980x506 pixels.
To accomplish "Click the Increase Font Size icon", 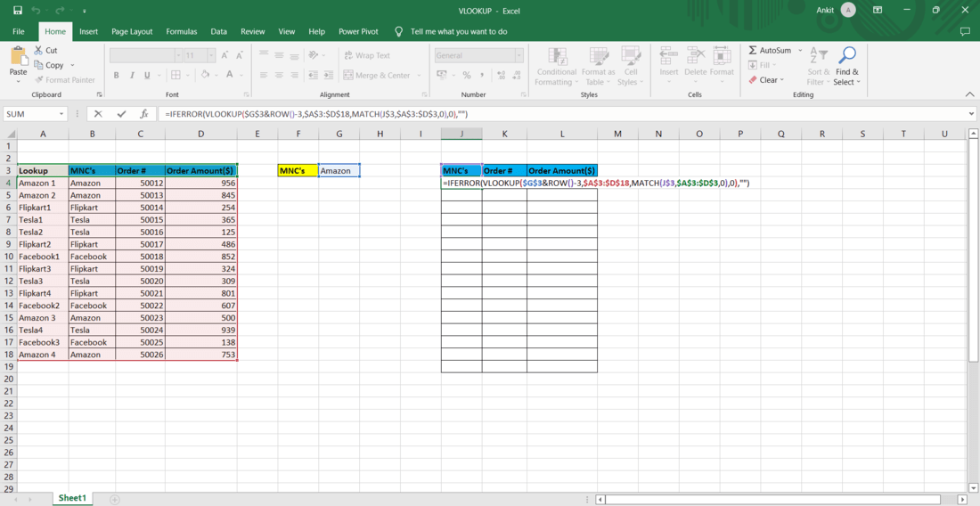I will pos(225,55).
